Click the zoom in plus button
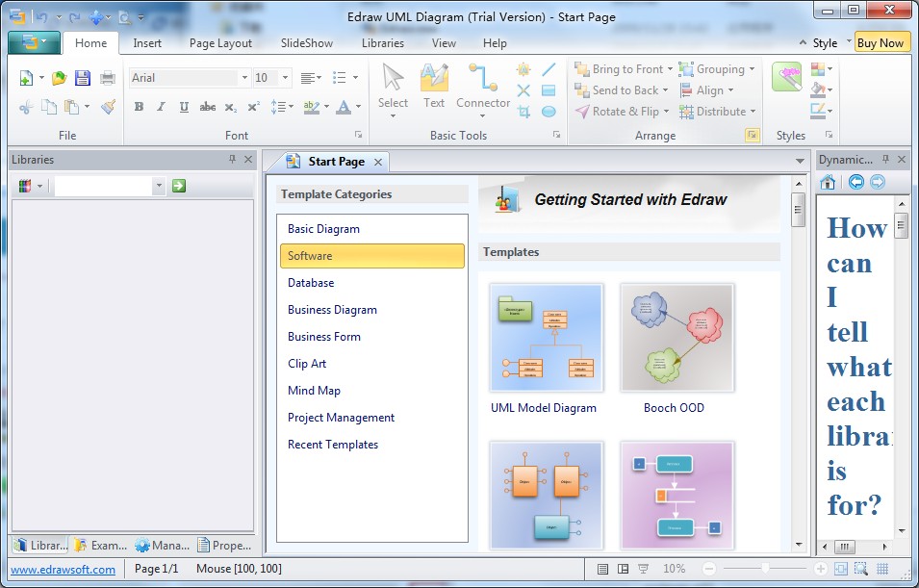Viewport: 919px width, 588px height. pyautogui.click(x=821, y=568)
